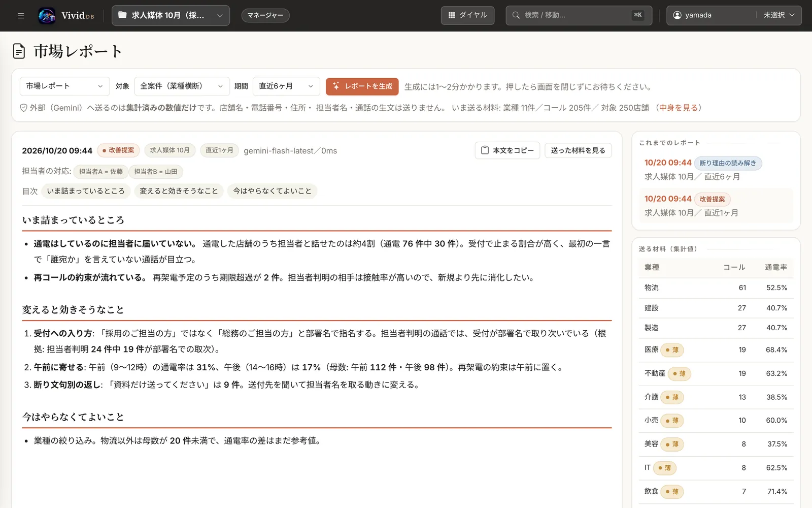Click the 担当者B = 山田 chip
Viewport: 812px width, 508px height.
coord(156,172)
